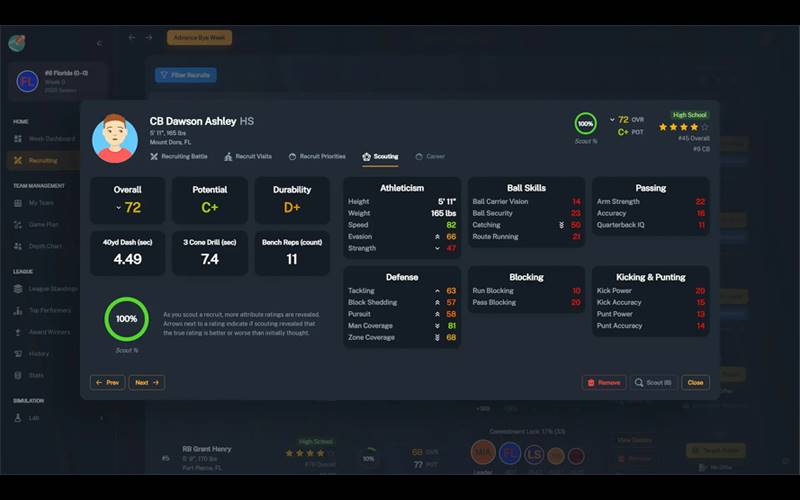Click the large 100% scout progress ring
This screenshot has width=800, height=500.
[x=126, y=318]
